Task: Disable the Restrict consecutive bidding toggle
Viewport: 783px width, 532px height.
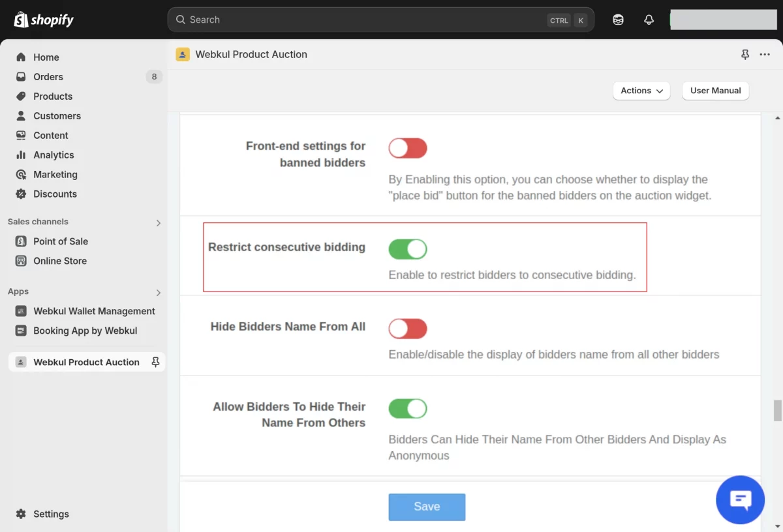Action: 408,249
